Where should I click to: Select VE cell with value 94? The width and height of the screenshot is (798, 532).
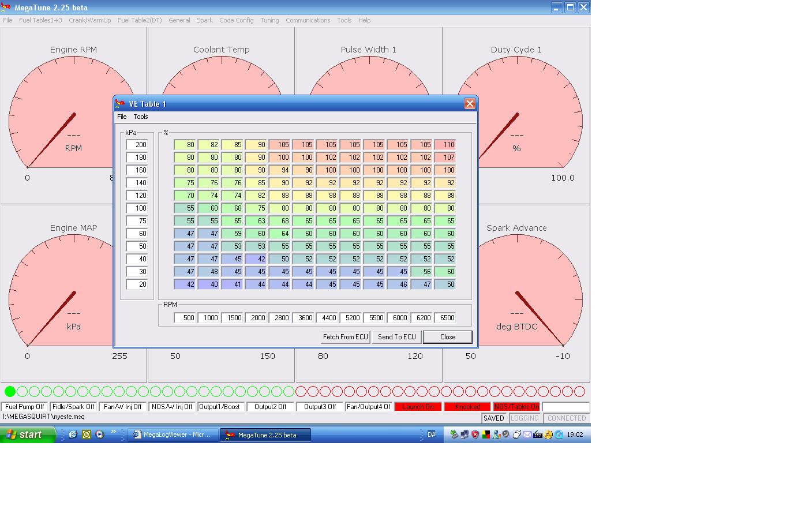(279, 170)
